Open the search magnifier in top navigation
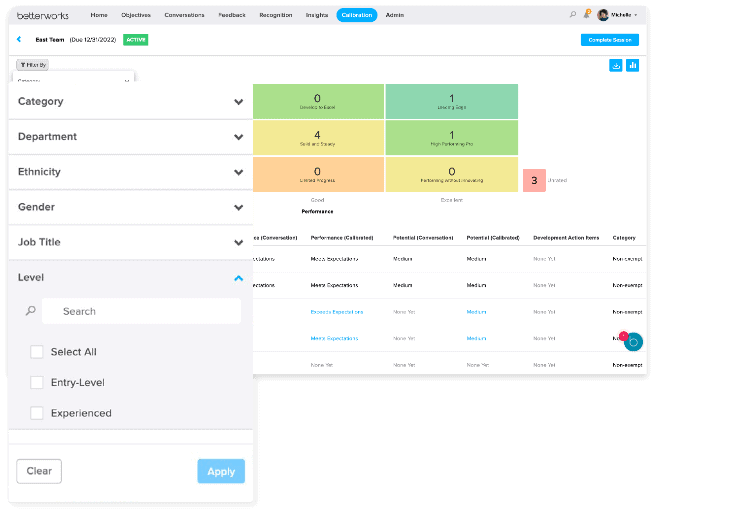The image size is (731, 514). click(572, 15)
